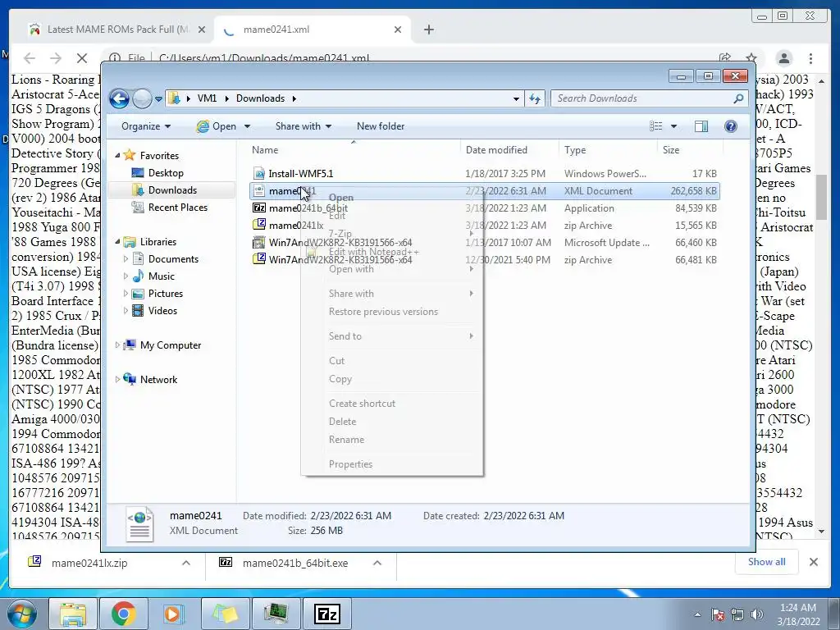
Task: Expand the My Computer node
Action: [117, 345]
